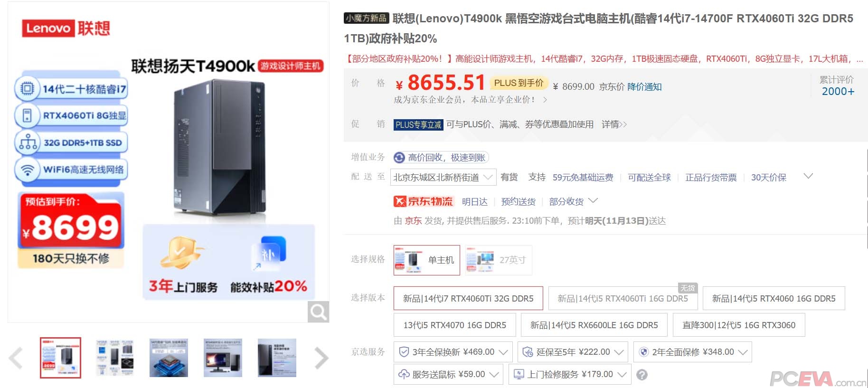This screenshot has height=388, width=868.
Task: Click the 降价通知 price alert link
Action: tap(644, 86)
